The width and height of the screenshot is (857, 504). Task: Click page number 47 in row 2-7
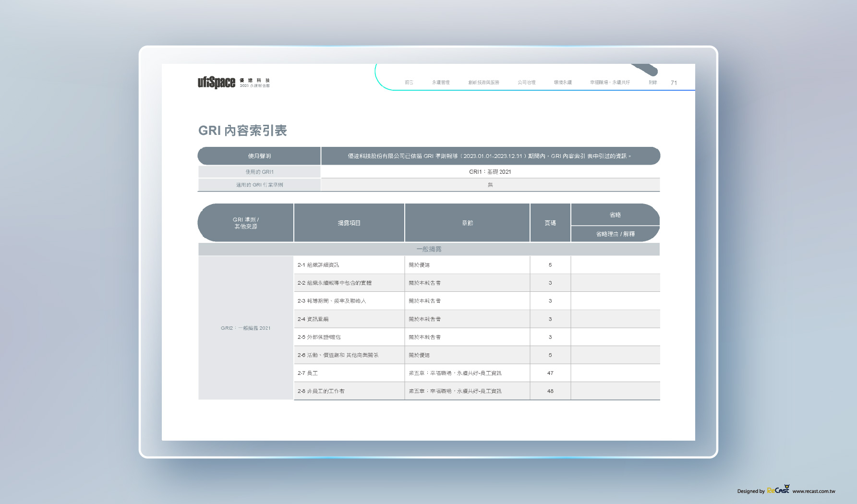tap(550, 373)
